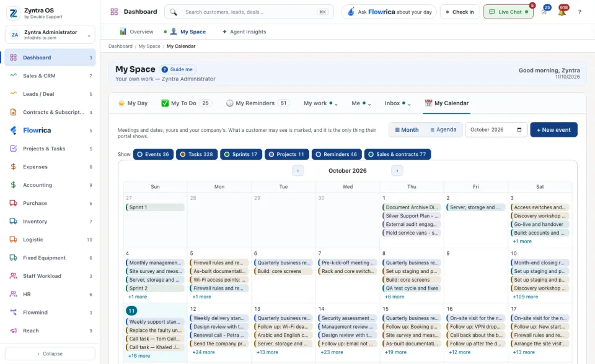Click the Expenses dollar icon in sidebar

coord(13,167)
